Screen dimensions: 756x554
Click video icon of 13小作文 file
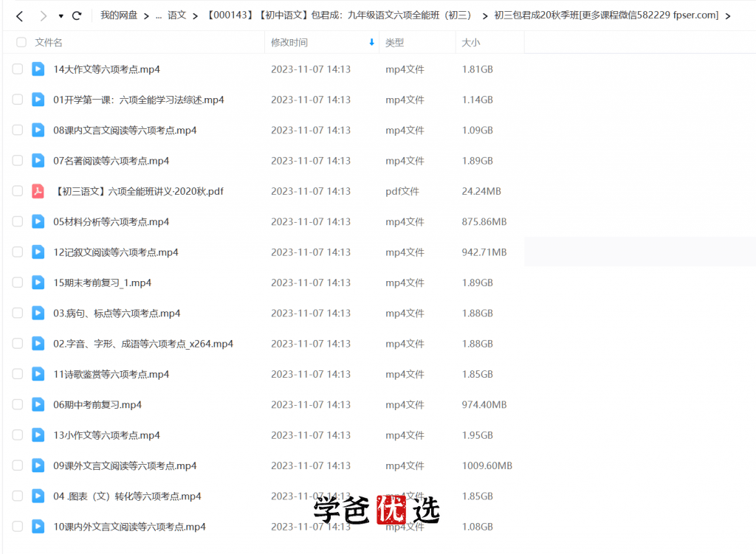pos(38,435)
